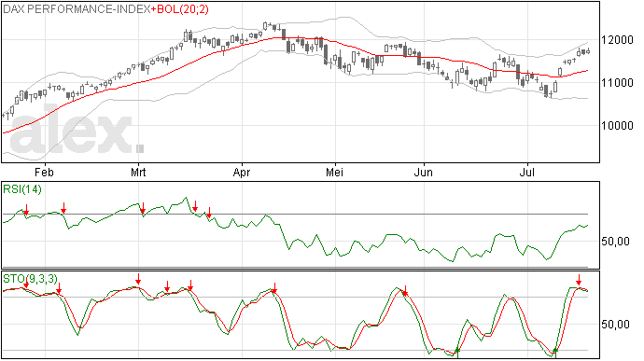Image resolution: width=644 pixels, height=361 pixels.
Task: Select the red arrow at Mrt gridline in RSI panel
Action: pyautogui.click(x=143, y=208)
